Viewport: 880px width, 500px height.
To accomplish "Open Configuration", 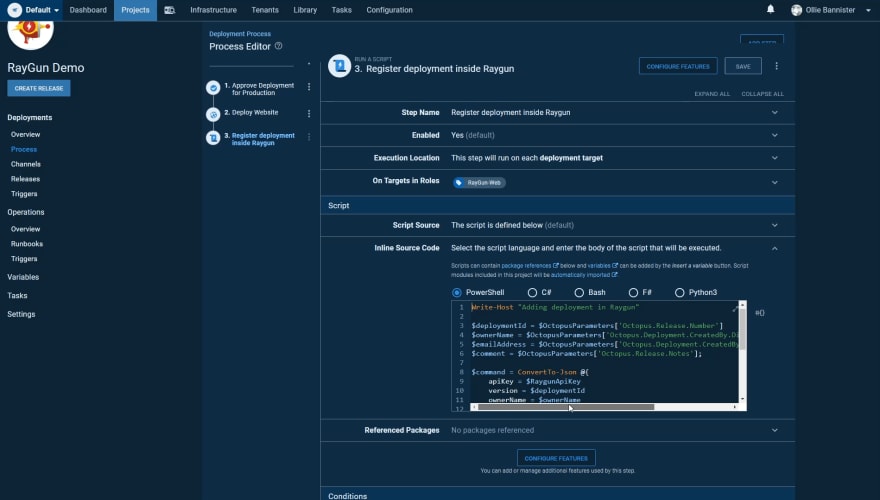I will [389, 10].
